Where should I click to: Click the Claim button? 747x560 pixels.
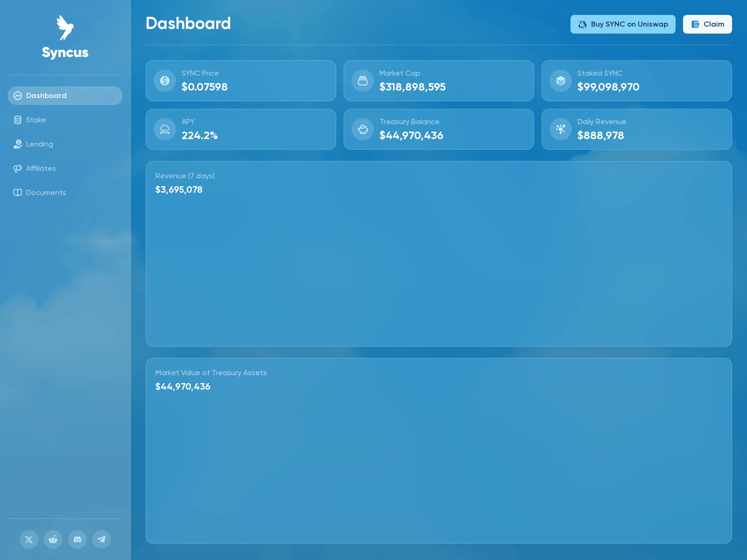click(x=707, y=24)
